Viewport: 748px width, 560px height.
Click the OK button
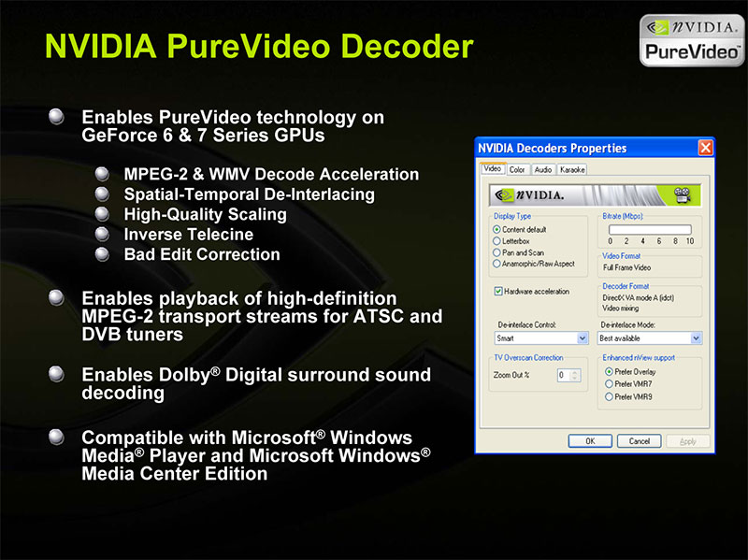click(x=590, y=440)
